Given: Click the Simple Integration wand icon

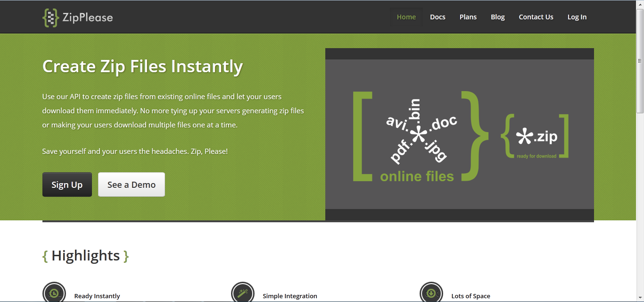Looking at the screenshot, I should [x=243, y=293].
